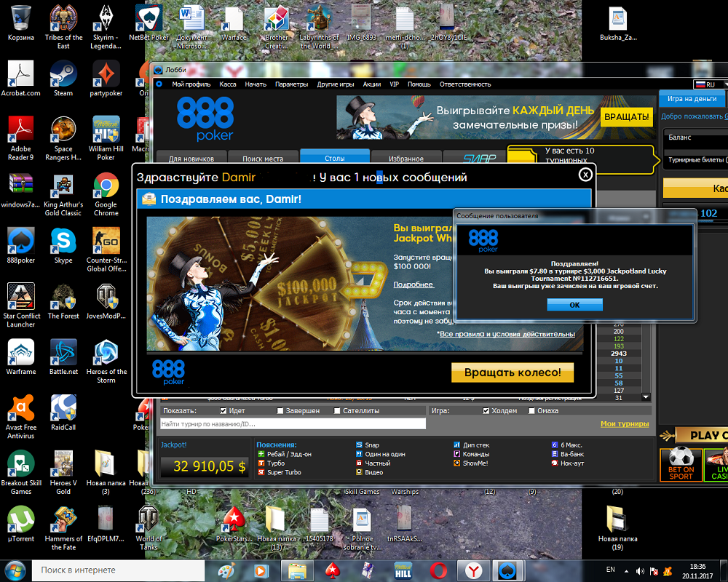The height and width of the screenshot is (582, 728).
Task: Click the William Hill taskbar icon
Action: coord(403,571)
